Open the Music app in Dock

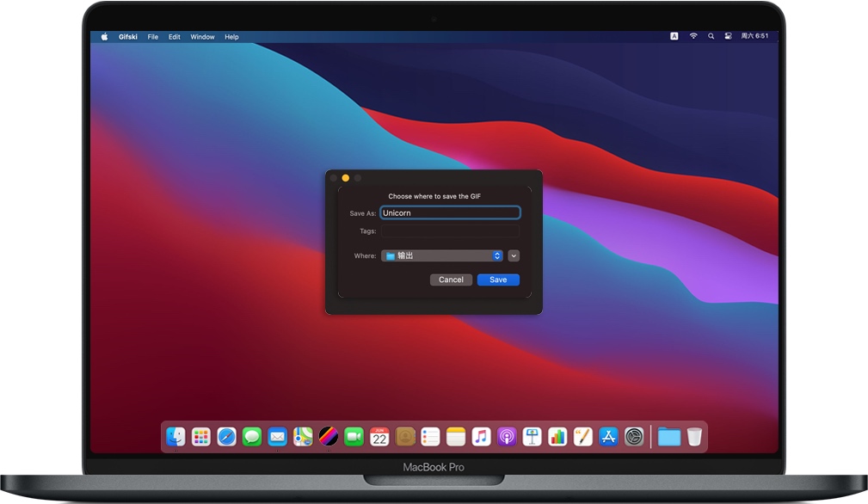pos(481,437)
